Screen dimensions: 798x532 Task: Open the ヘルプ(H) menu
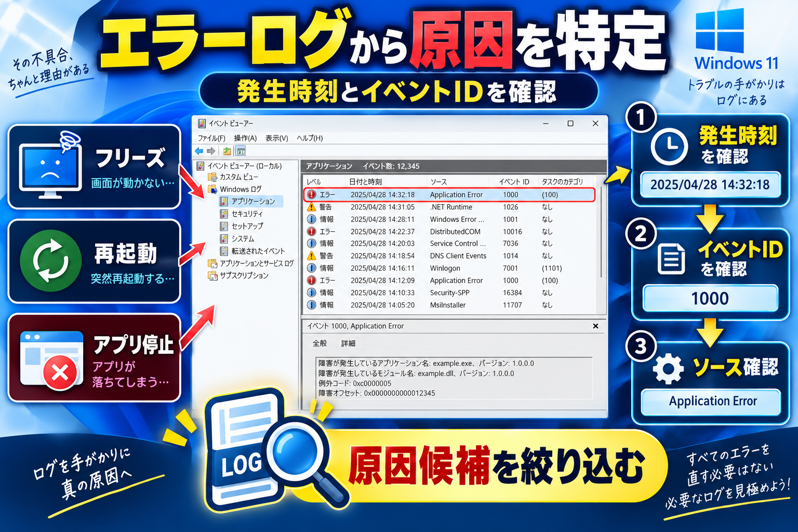310,138
